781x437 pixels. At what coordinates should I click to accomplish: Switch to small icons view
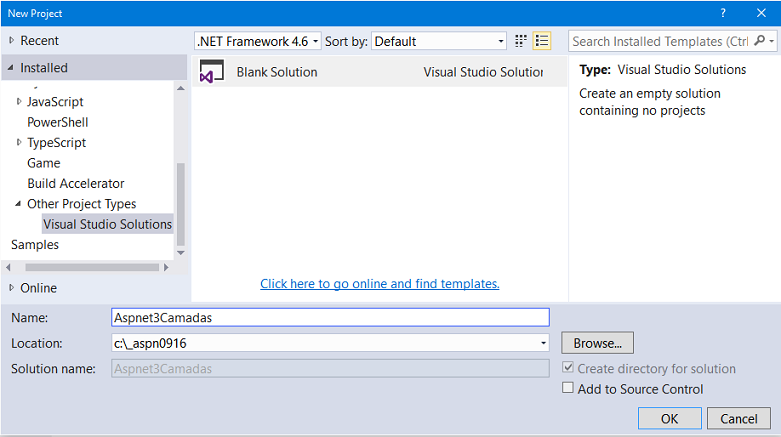click(521, 41)
